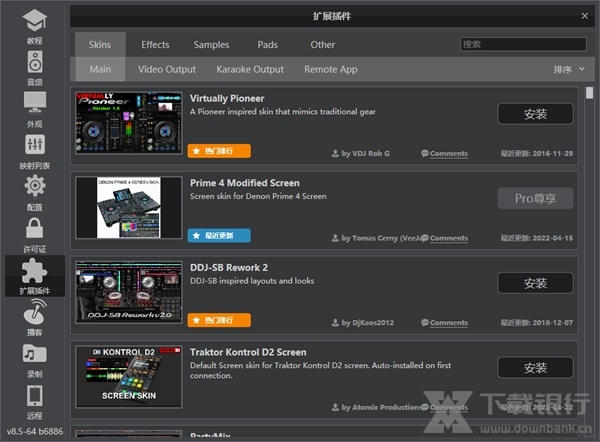
Task: Close the 扩展插件 extensions window
Action: [x=584, y=16]
